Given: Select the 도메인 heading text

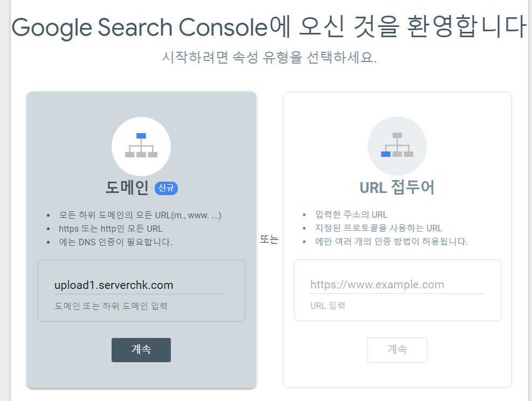Looking at the screenshot, I should pyautogui.click(x=127, y=188).
